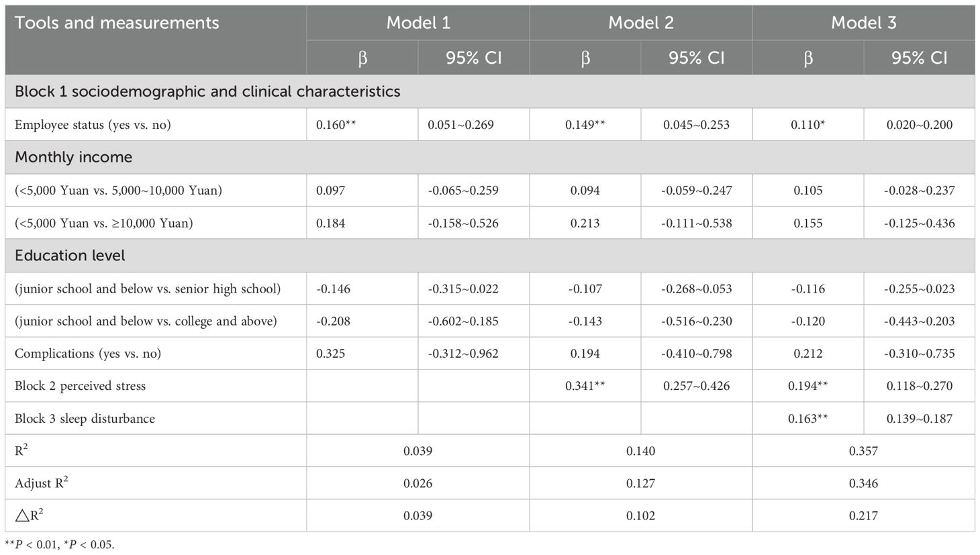Click the Education level section heading
Image resolution: width=980 pixels, height=555 pixels.
coord(70,256)
